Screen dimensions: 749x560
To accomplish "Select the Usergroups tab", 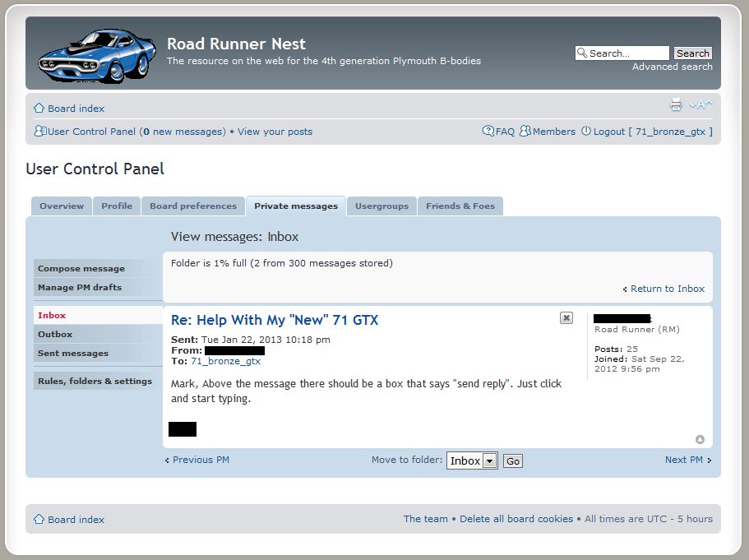I will 381,206.
